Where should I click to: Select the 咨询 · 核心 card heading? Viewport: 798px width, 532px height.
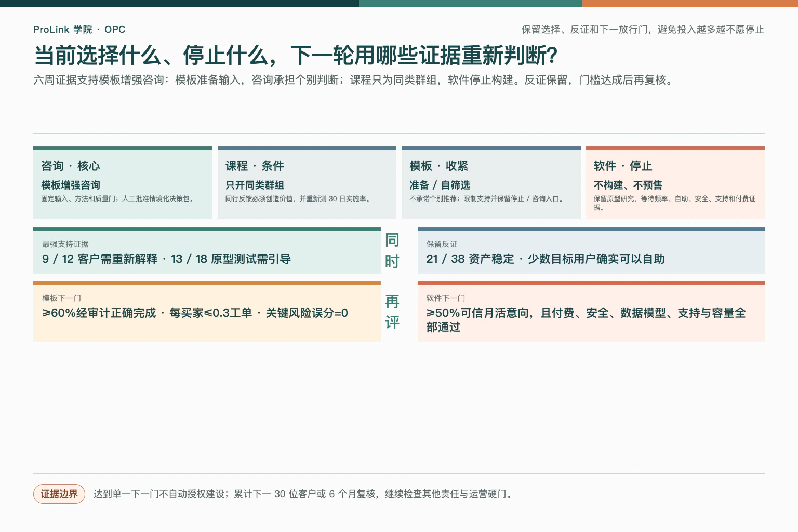71,166
